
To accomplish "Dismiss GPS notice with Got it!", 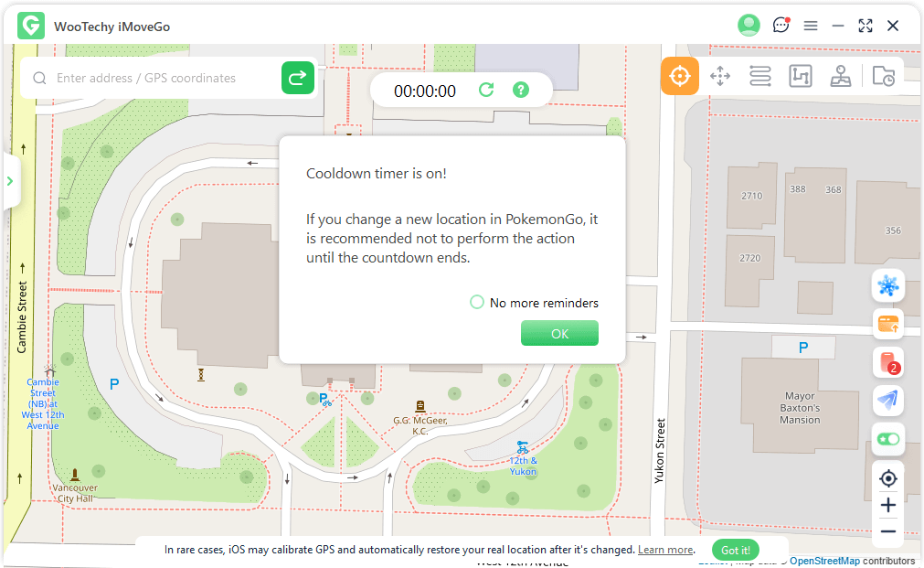I will (x=735, y=550).
